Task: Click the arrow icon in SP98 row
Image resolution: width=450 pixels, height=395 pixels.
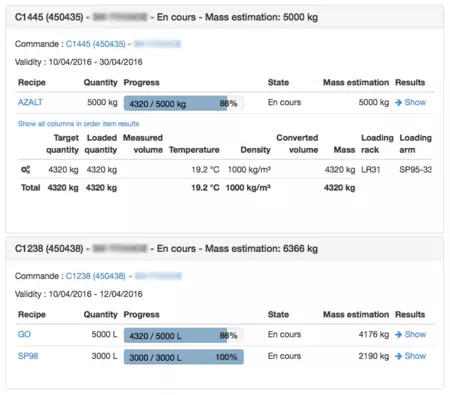Action: click(x=398, y=356)
